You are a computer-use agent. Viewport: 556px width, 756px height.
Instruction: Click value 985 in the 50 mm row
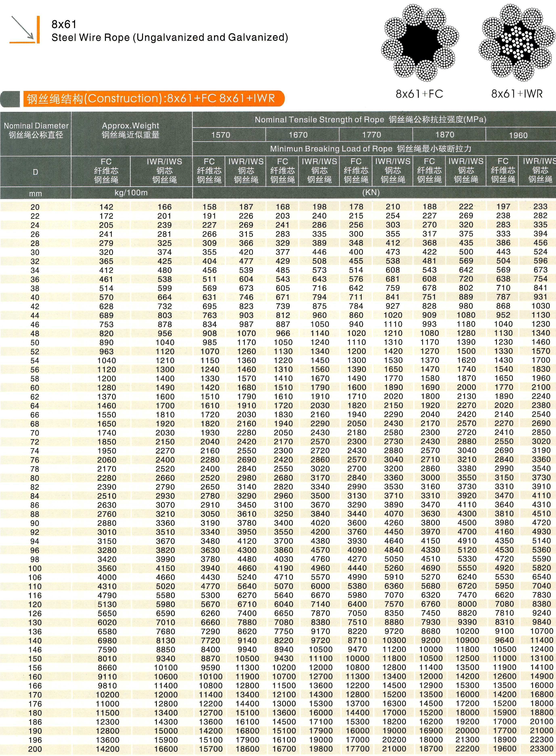[x=210, y=343]
